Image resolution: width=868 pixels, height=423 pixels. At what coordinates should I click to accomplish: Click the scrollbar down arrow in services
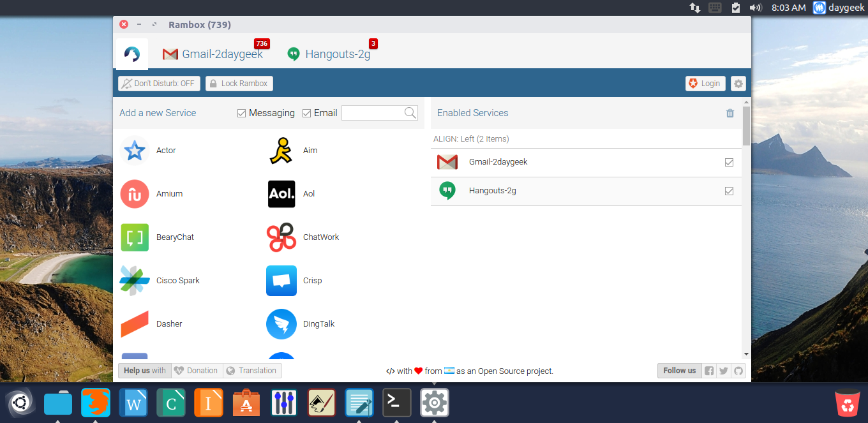coord(746,354)
